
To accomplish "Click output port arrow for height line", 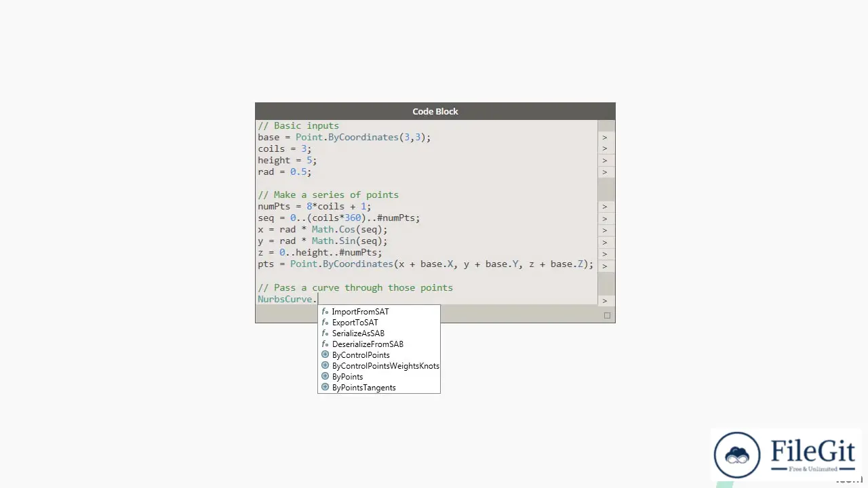I will [605, 161].
